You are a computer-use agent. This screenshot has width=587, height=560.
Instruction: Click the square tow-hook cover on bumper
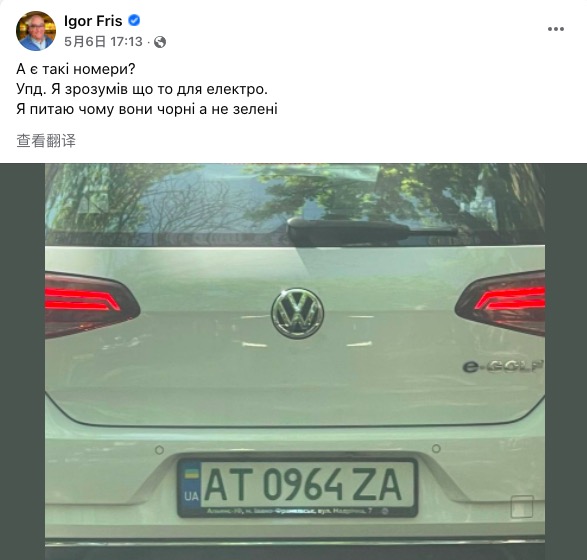522,506
